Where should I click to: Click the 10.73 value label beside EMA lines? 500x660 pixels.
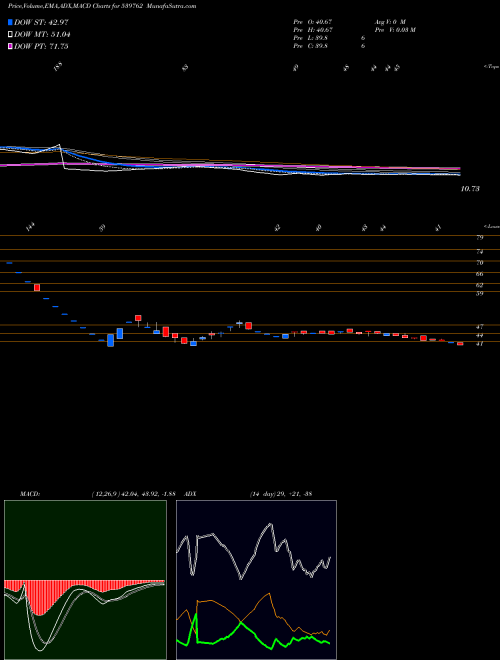(x=470, y=189)
